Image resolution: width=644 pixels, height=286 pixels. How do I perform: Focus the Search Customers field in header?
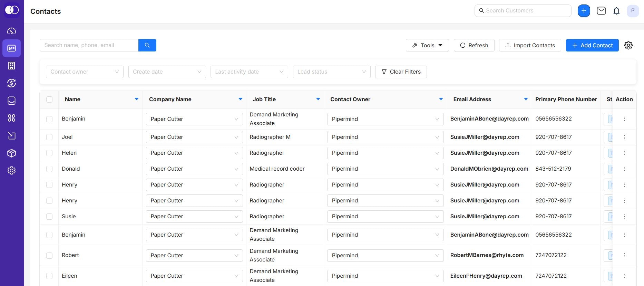[523, 11]
